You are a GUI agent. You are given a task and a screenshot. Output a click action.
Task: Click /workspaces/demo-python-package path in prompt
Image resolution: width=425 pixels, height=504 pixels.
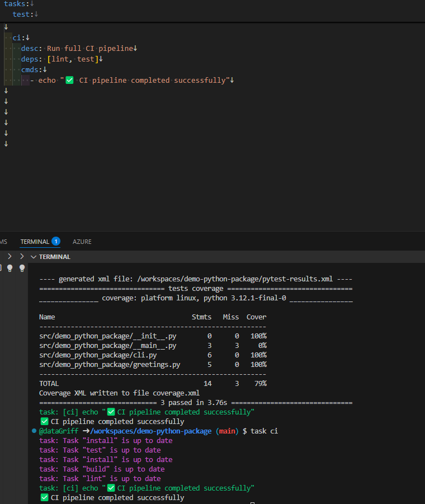point(150,431)
